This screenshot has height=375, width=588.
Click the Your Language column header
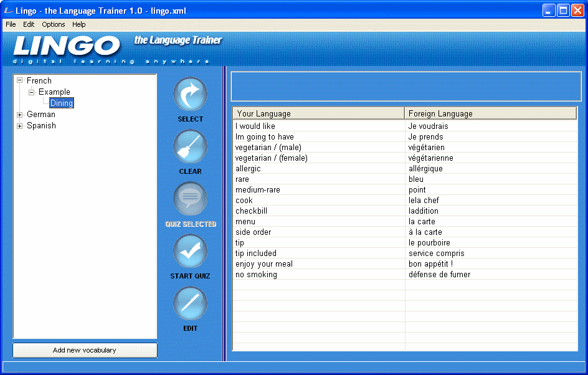[318, 113]
